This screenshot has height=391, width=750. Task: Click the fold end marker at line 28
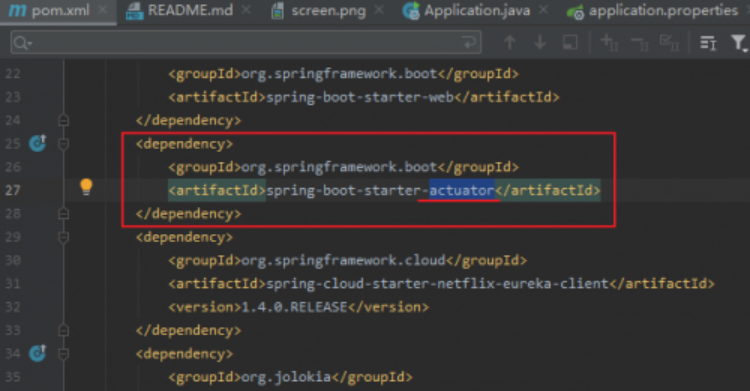64,213
